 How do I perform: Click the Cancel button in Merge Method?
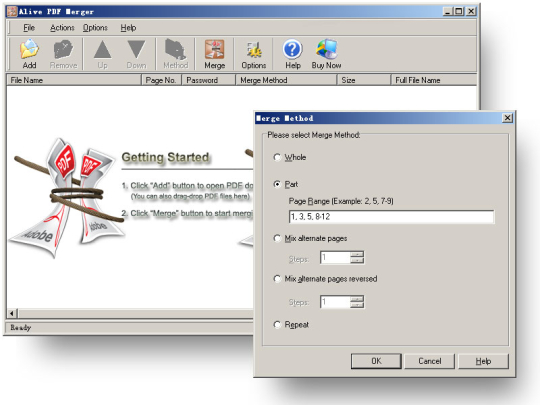coord(429,361)
